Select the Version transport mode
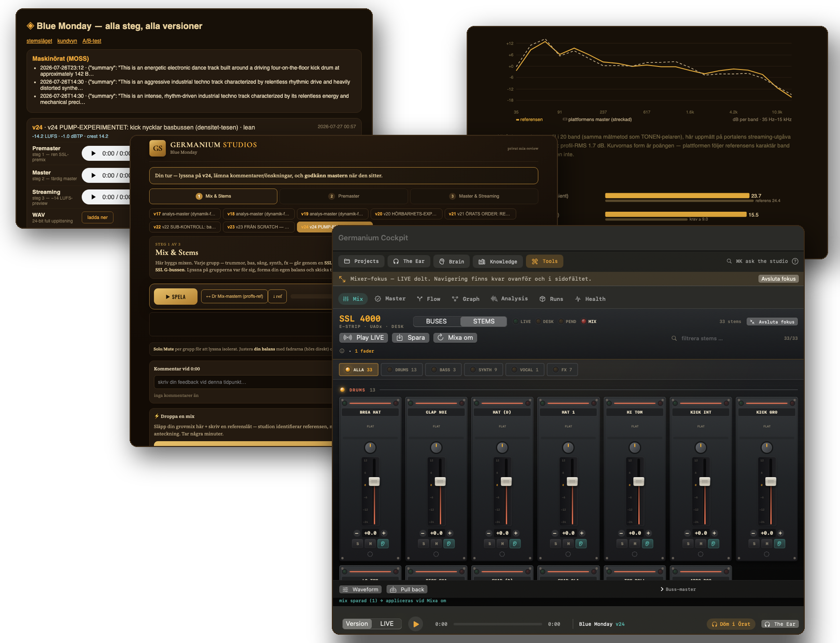 (357, 624)
